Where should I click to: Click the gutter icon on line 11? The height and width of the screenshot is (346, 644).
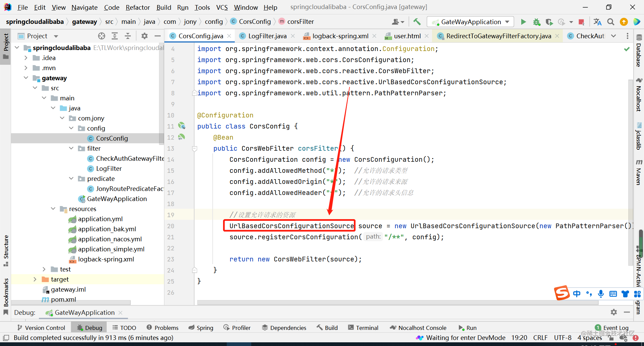182,126
